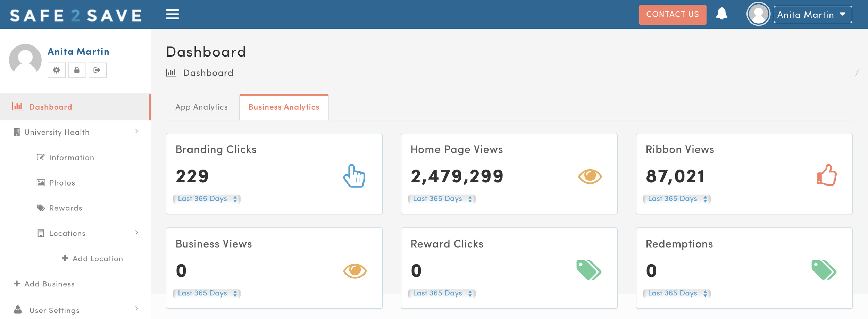
Task: Click the Ribbon Views value 87,021
Action: 675,176
